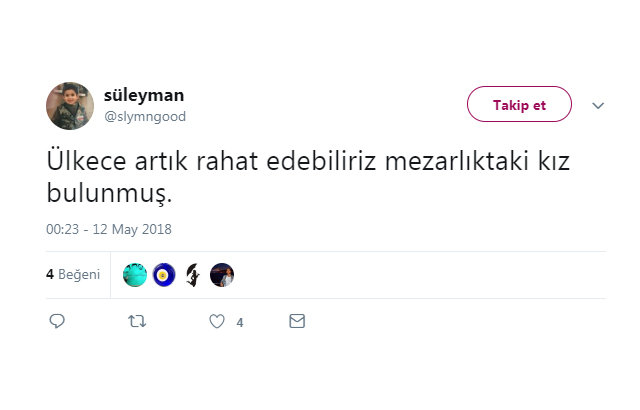Open the @slymngood handle link
The image size is (640, 410).
point(145,116)
